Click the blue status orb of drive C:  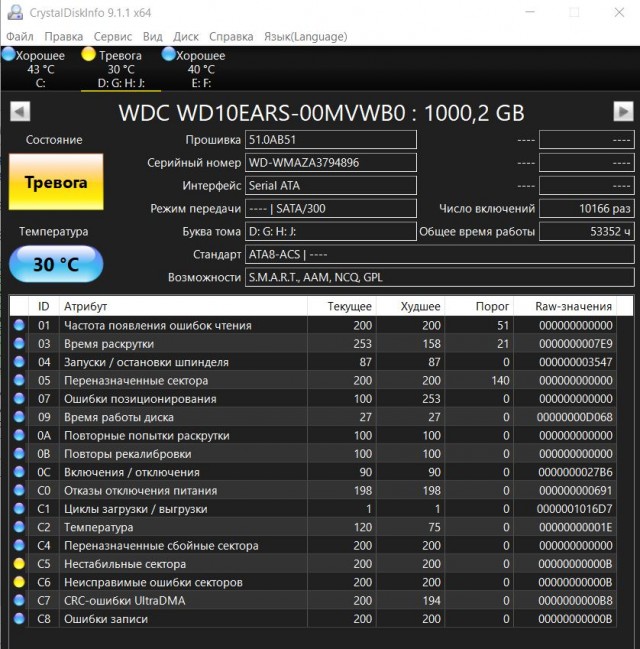coord(9,55)
